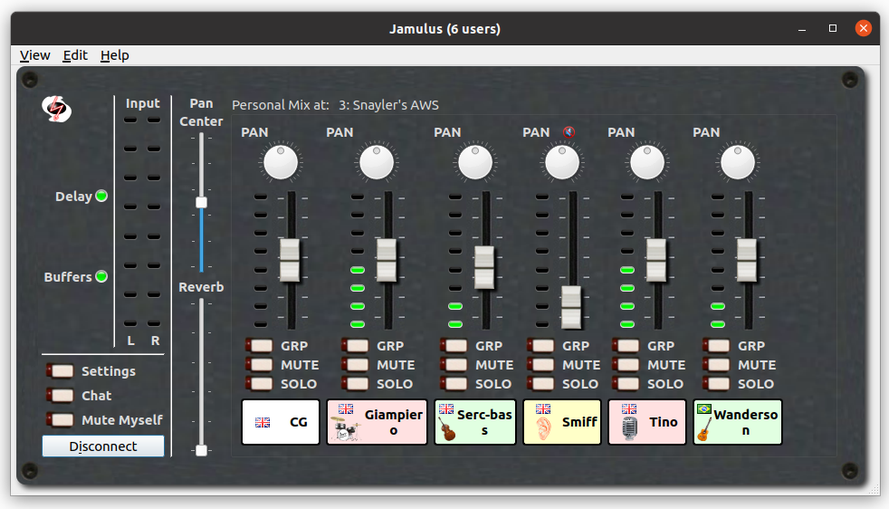Viewport: 889px width, 509px height.
Task: Click Wanderson's guitar instrument icon
Action: 703,429
